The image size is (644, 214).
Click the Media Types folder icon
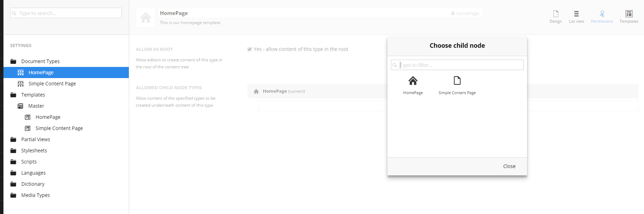click(13, 195)
